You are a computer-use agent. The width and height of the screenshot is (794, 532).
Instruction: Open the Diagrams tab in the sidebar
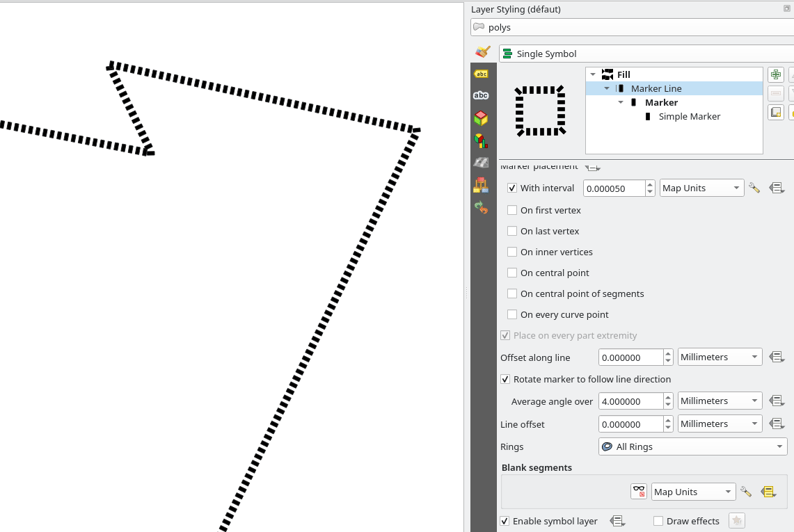(481, 141)
